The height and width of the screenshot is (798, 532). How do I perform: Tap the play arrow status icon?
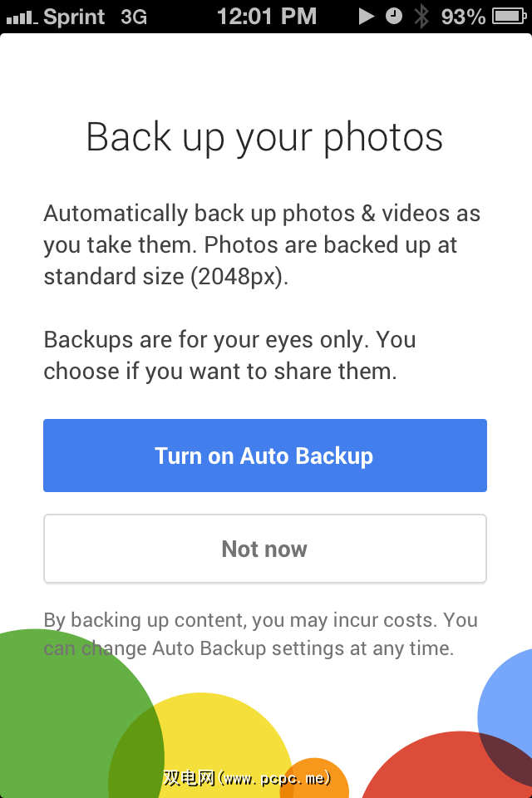point(367,17)
